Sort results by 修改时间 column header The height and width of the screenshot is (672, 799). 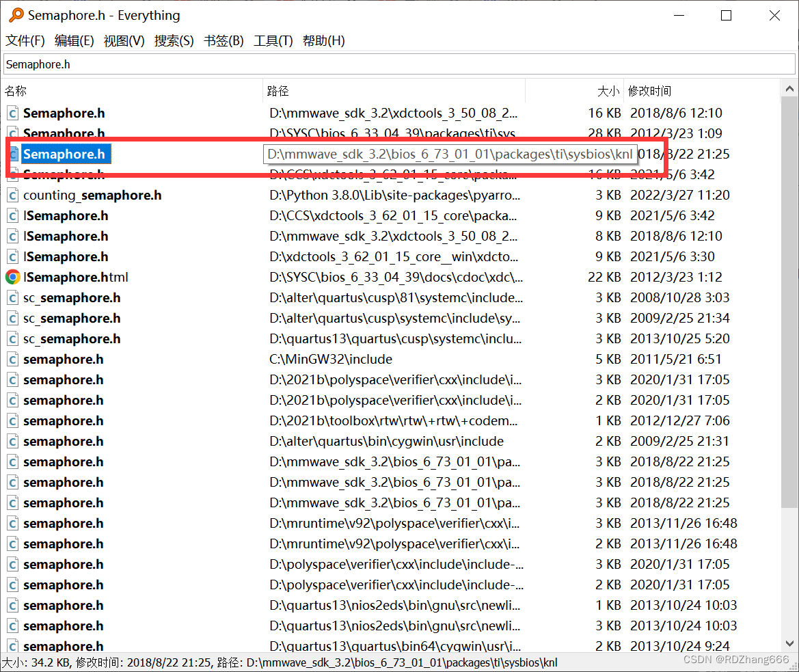point(702,91)
